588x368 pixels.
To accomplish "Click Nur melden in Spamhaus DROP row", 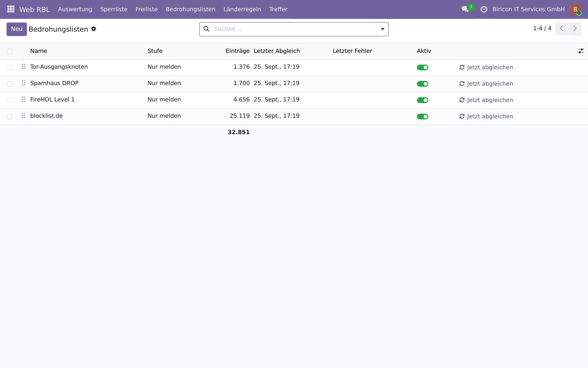I will (x=164, y=83).
